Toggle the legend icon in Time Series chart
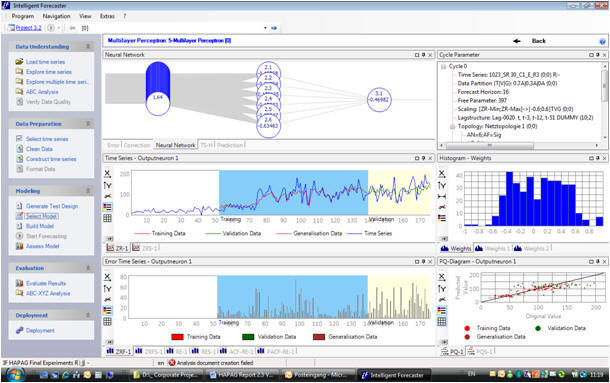This screenshot has width=610, height=383. [107, 207]
